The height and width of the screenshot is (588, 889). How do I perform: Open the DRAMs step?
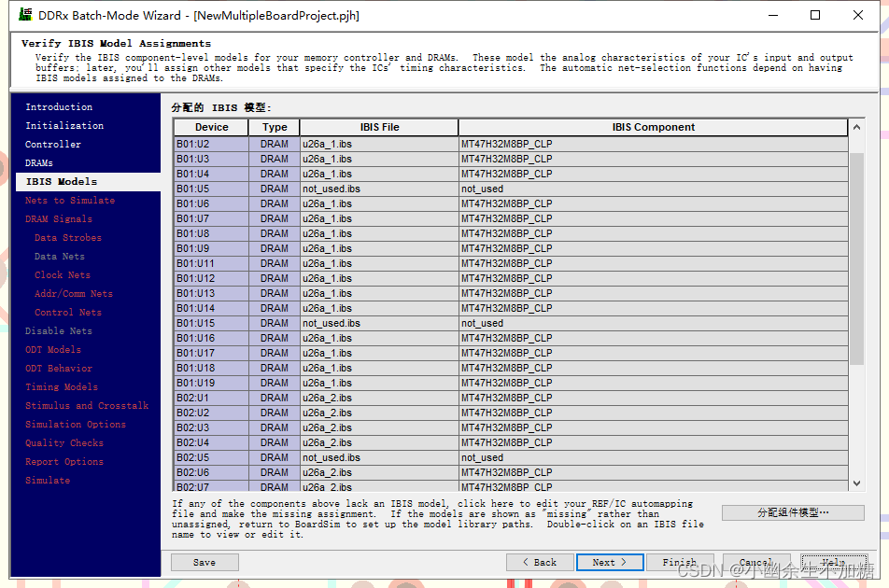(x=39, y=163)
